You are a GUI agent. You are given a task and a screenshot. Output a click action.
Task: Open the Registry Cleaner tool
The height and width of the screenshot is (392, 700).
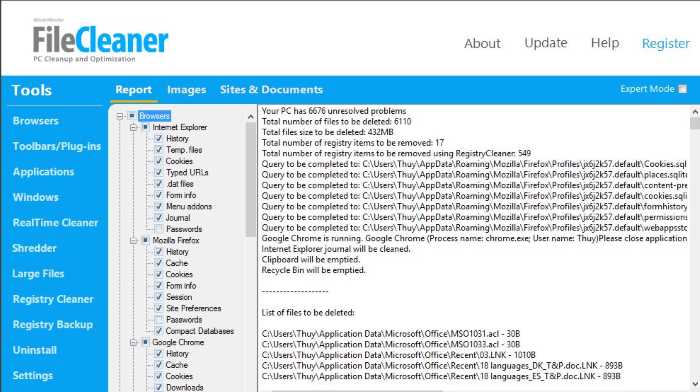(x=53, y=299)
